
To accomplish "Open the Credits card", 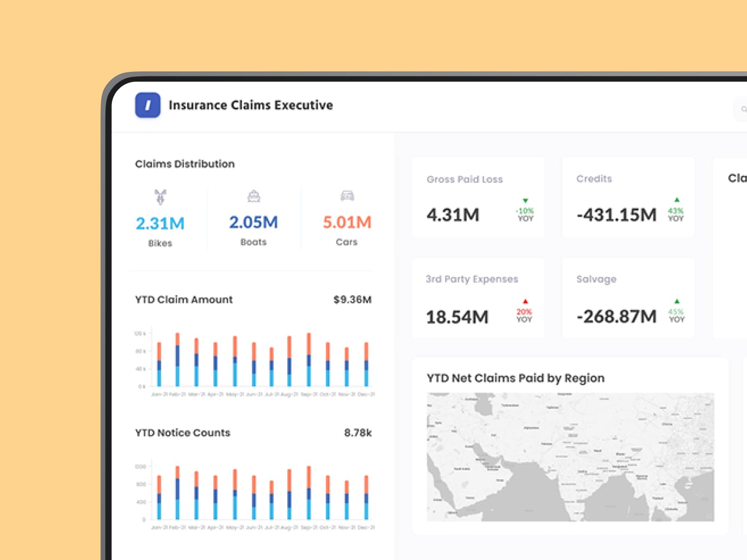I will point(628,197).
